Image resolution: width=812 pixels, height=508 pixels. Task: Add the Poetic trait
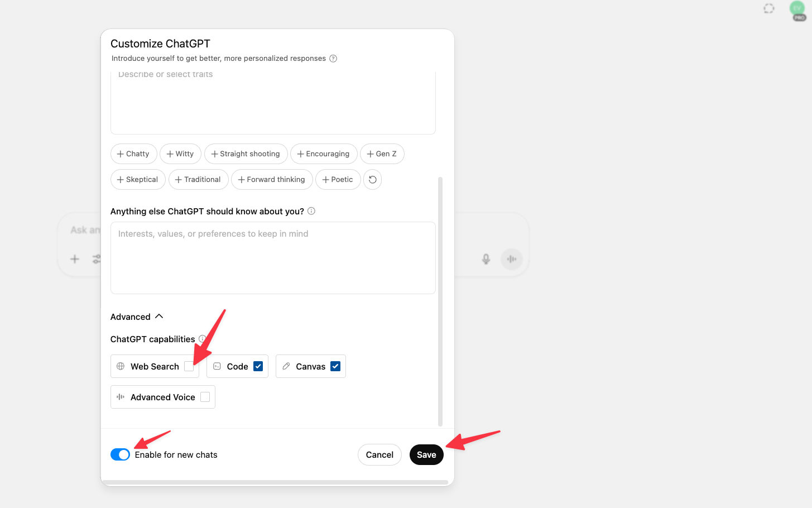click(338, 180)
